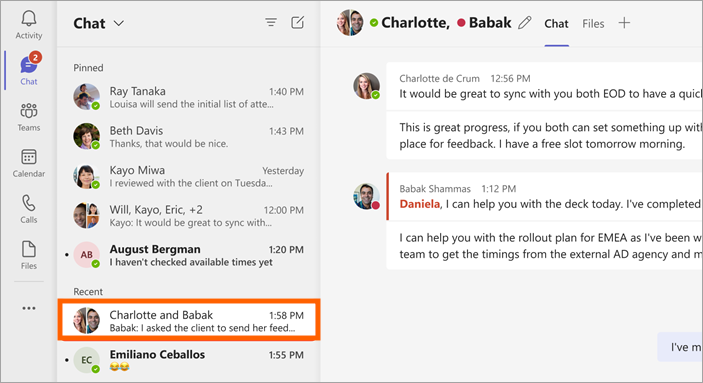This screenshot has width=703, height=383.
Task: Open the Beth Davis chat
Action: coord(189,136)
